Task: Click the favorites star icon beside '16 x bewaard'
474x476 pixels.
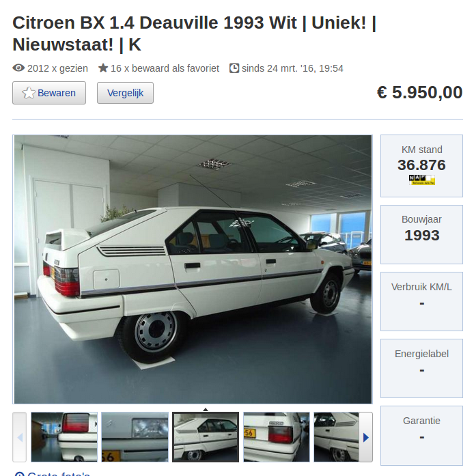Action: click(103, 68)
